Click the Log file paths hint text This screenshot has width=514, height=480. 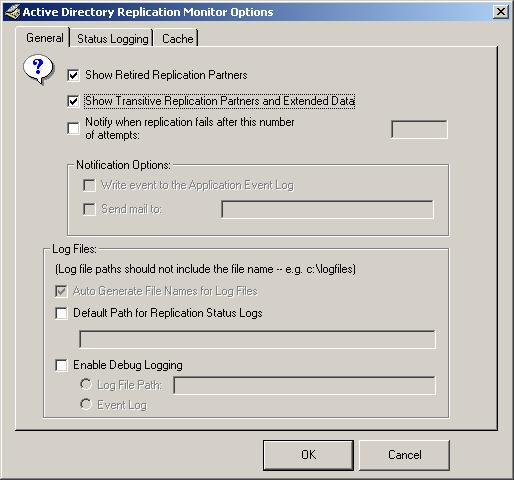click(205, 269)
